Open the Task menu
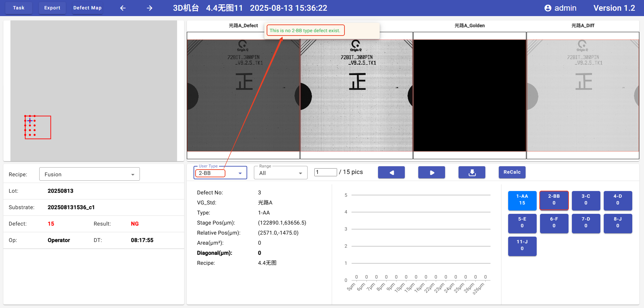This screenshot has height=308, width=644. [x=19, y=8]
